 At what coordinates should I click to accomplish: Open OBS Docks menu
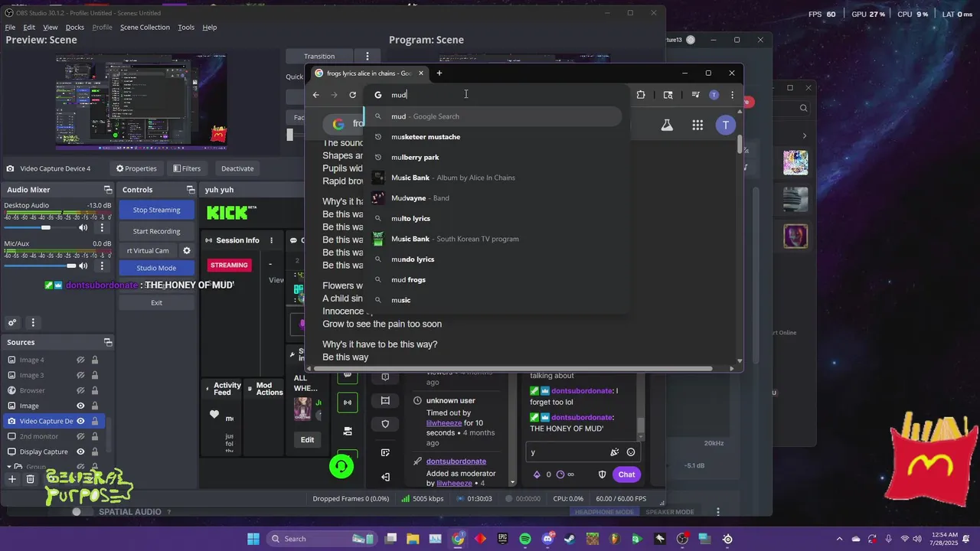75,28
